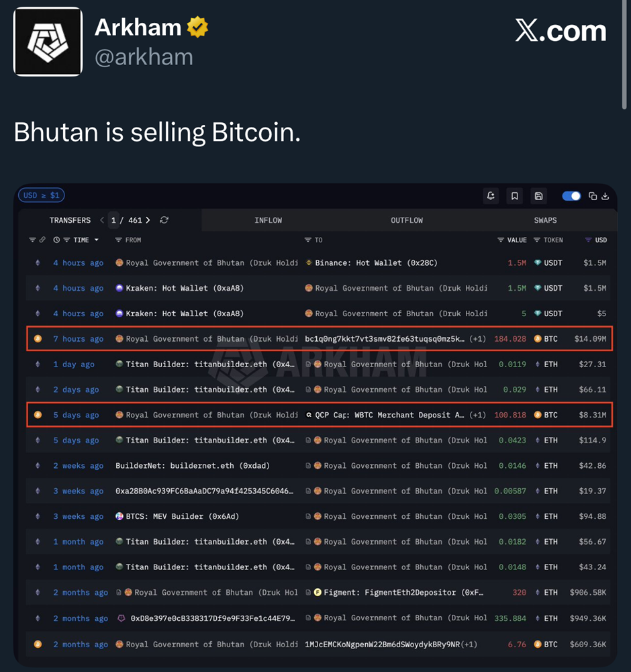Click the alert bell icon
631x672 pixels.
click(491, 196)
